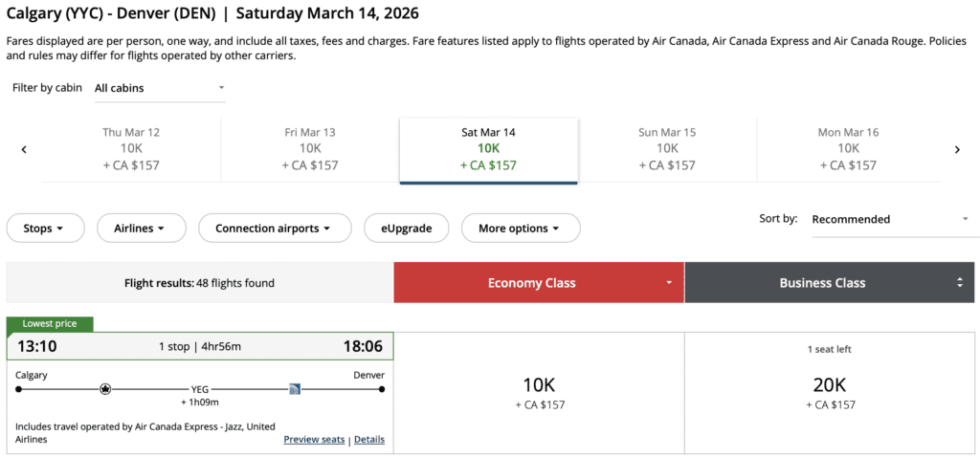Toggle the eUpgrade filter
The width and height of the screenshot is (980, 458).
(x=405, y=229)
